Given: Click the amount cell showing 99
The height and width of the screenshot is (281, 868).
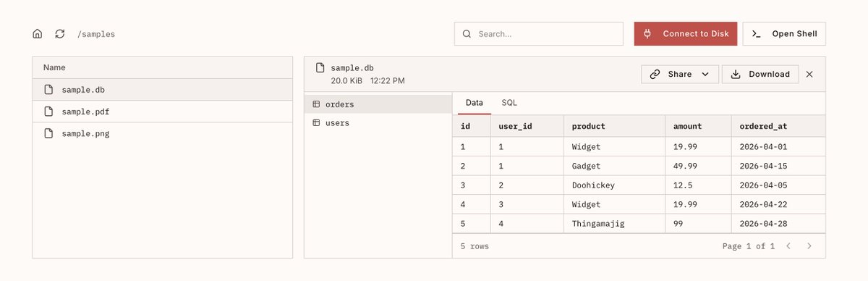Looking at the screenshot, I should (x=698, y=224).
